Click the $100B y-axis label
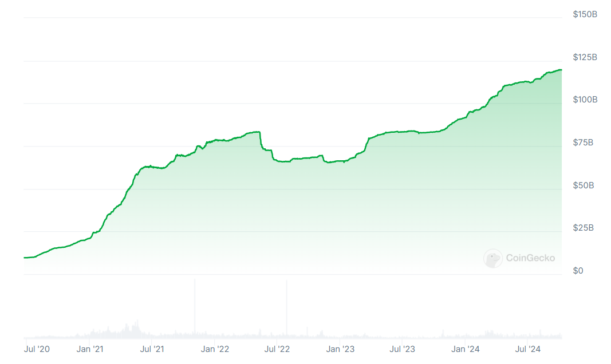611x364 pixels. (585, 100)
